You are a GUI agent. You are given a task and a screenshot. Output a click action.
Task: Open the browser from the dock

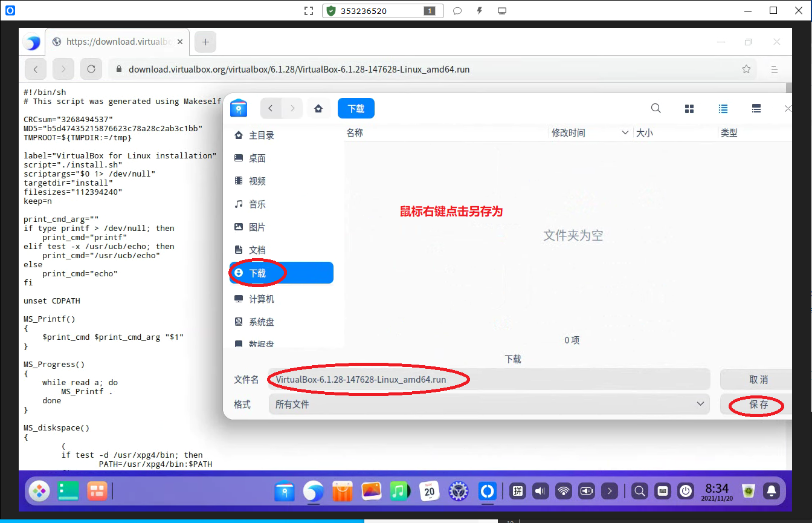pyautogui.click(x=314, y=491)
